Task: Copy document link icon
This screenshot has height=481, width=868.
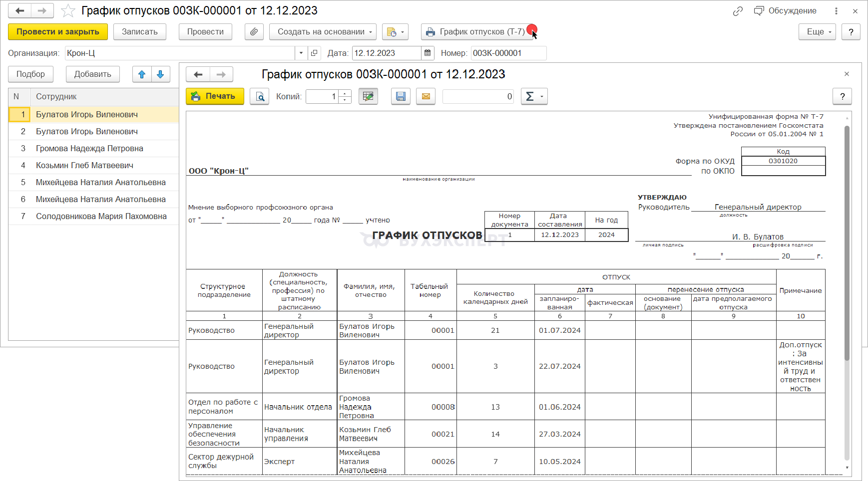Action: pyautogui.click(x=738, y=11)
